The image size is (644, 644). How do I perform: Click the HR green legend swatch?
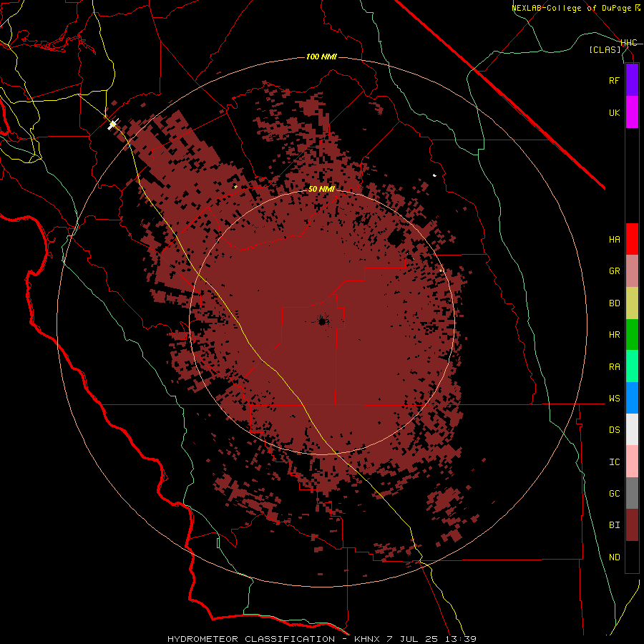tap(632, 335)
